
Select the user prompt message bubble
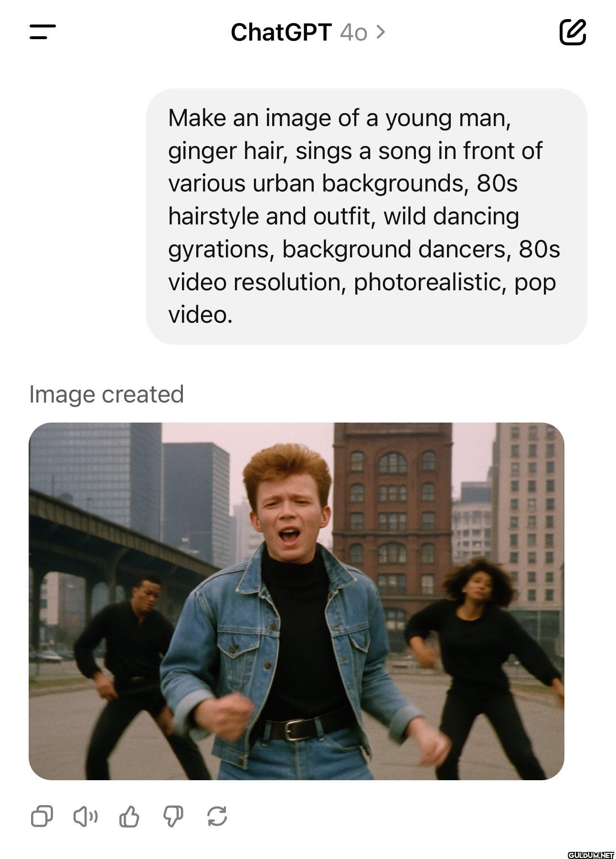(x=366, y=216)
